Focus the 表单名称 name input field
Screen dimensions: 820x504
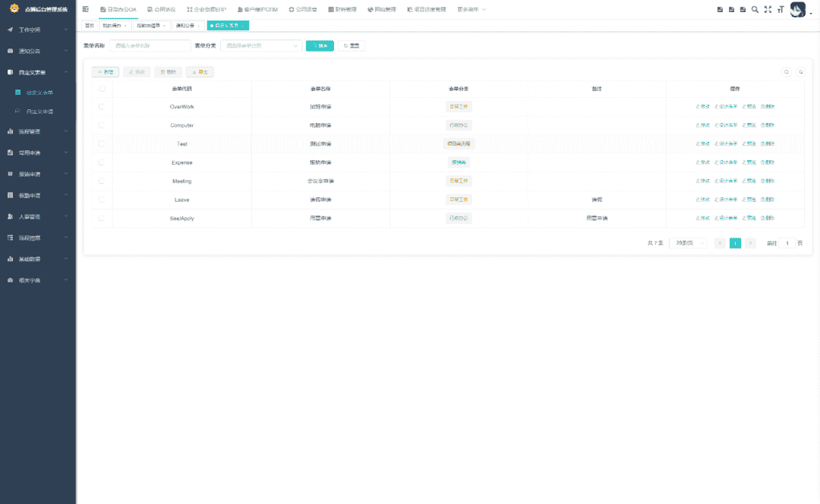[150, 46]
